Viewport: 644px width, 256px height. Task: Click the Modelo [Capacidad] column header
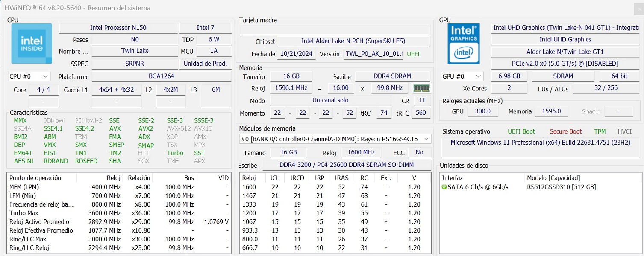coord(583,178)
